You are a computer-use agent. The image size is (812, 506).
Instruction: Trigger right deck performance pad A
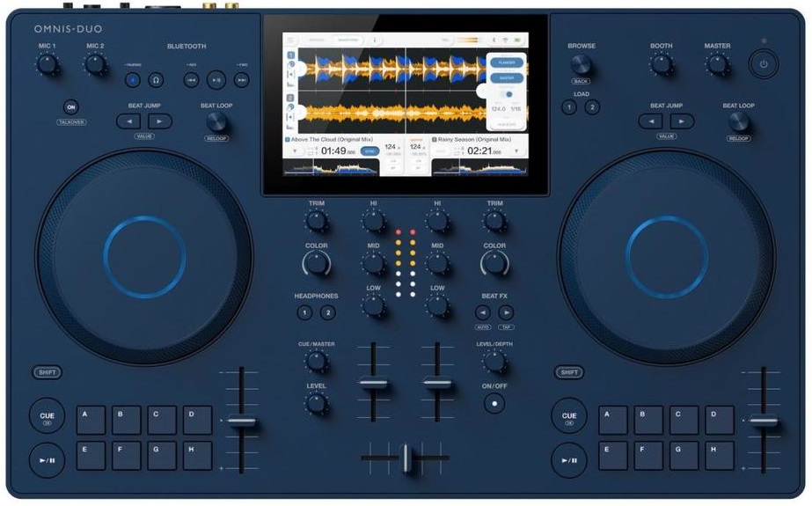click(613, 420)
